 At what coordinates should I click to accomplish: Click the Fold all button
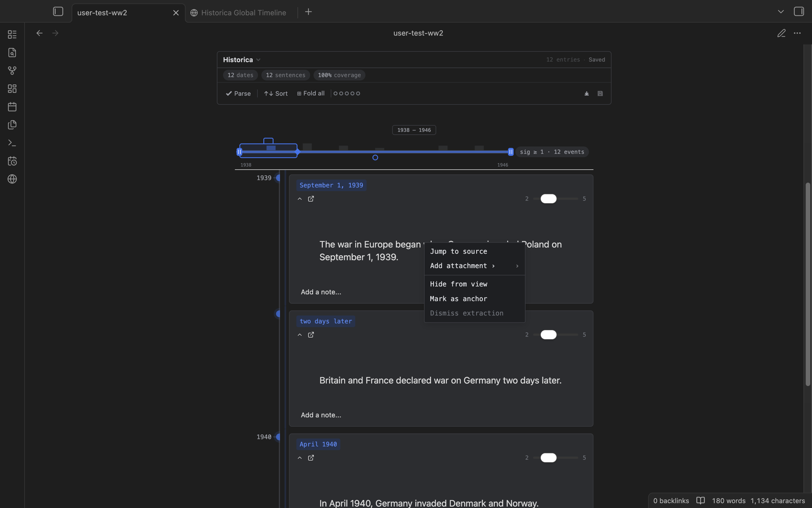pyautogui.click(x=311, y=94)
